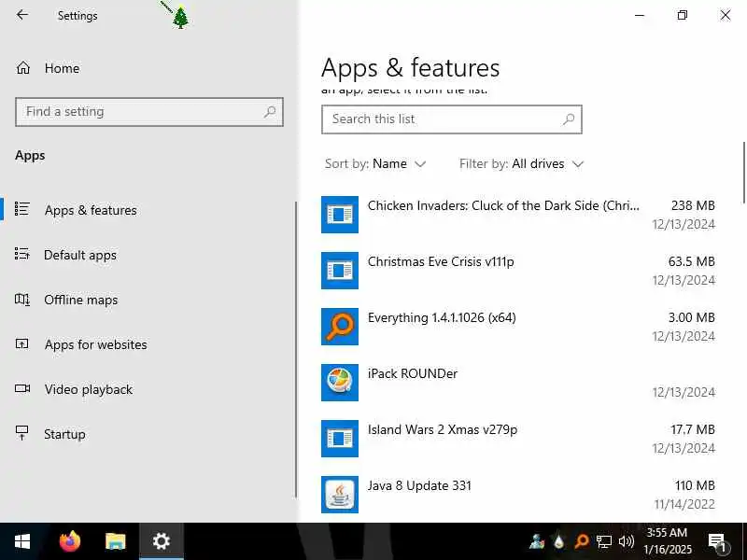Select Apps & features in the sidebar
The height and width of the screenshot is (560, 747).
pos(91,210)
